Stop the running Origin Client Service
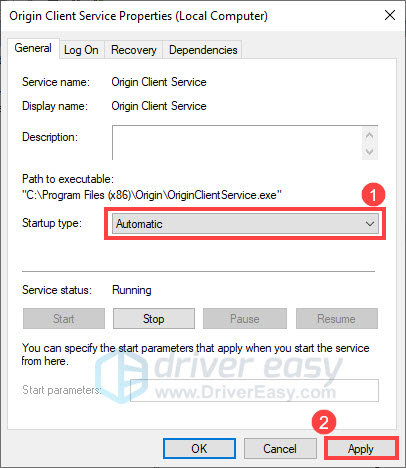This screenshot has width=406, height=468. 154,319
